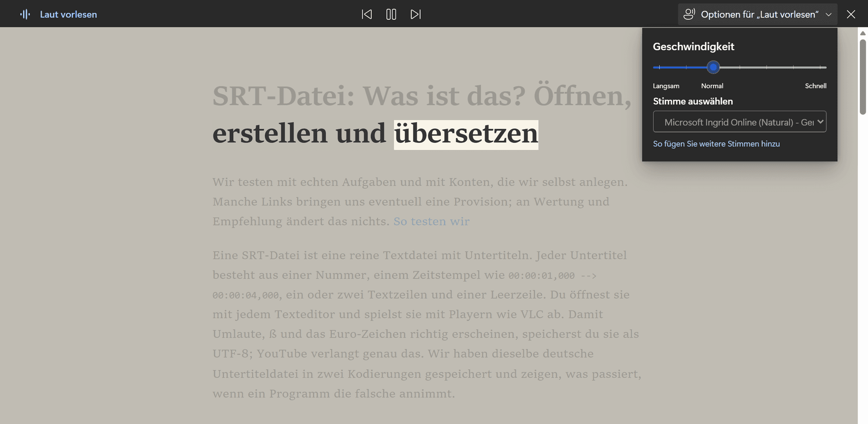868x424 pixels.
Task: Open the So fügen Sie weitere Stimmen hinzu link
Action: tap(716, 144)
